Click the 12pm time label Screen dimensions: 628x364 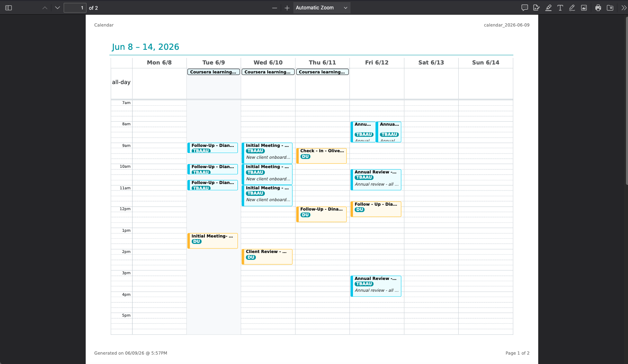click(125, 209)
